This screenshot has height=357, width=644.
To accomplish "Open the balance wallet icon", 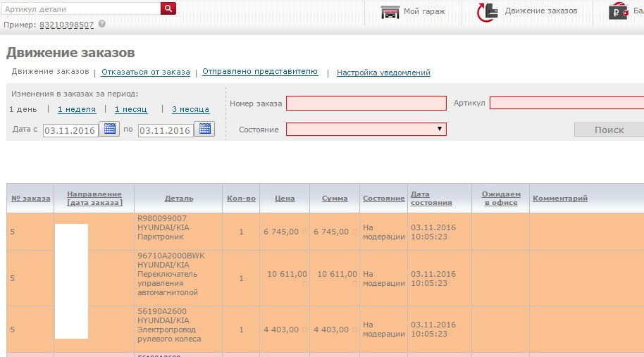I will click(618, 11).
